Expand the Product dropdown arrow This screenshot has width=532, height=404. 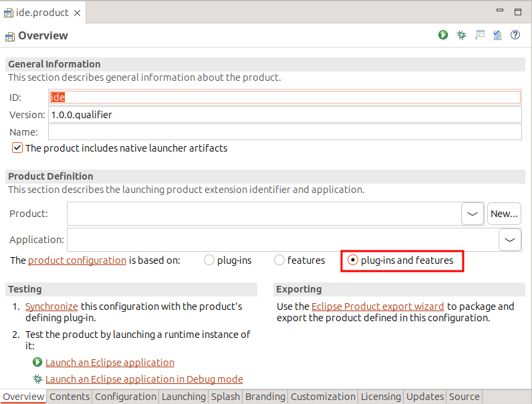tap(473, 214)
